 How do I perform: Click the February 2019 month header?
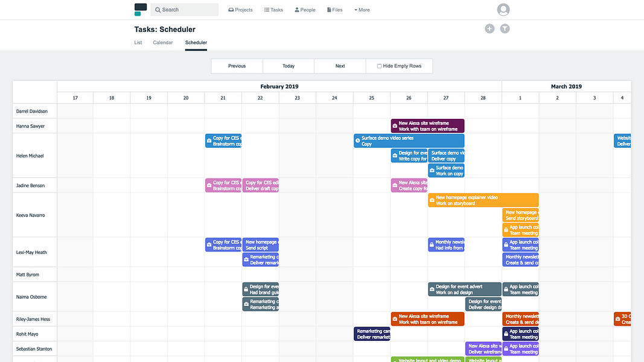279,86
